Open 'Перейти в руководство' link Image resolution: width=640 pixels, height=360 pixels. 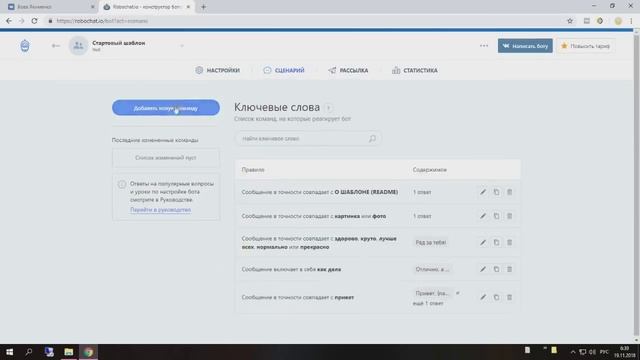160,209
